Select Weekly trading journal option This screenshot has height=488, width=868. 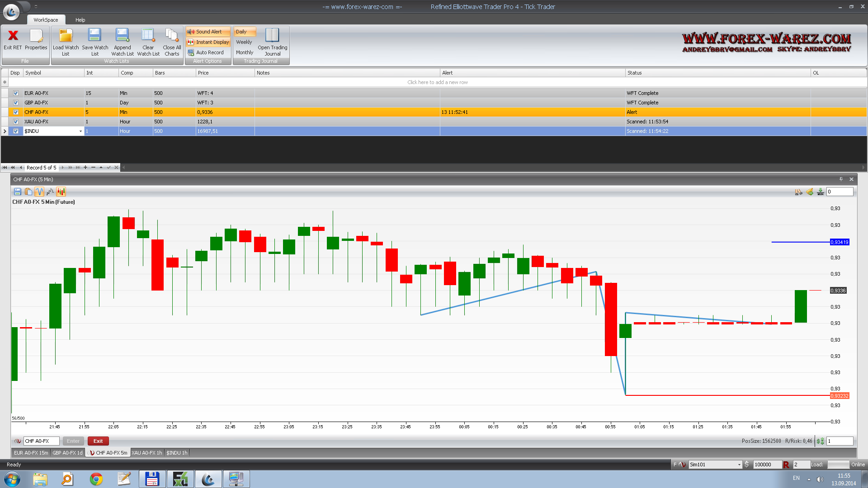[244, 42]
